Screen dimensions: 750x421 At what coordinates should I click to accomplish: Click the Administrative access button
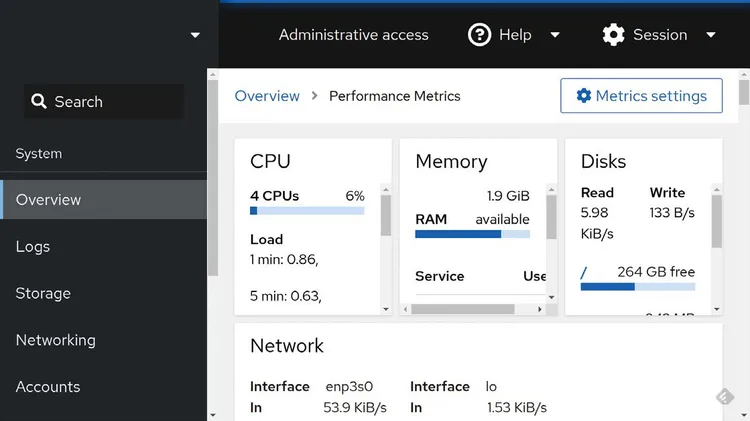click(x=353, y=35)
